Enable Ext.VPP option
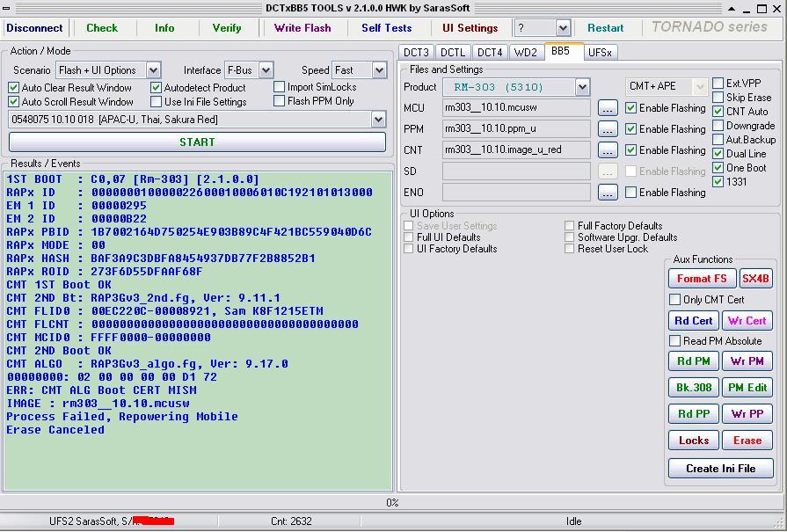Viewport: 787px width, 532px height. coord(718,84)
